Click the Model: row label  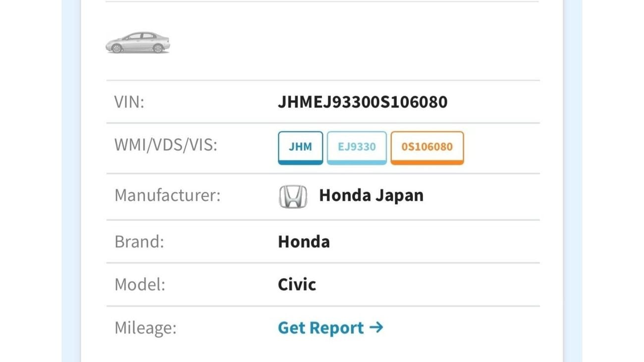(140, 285)
